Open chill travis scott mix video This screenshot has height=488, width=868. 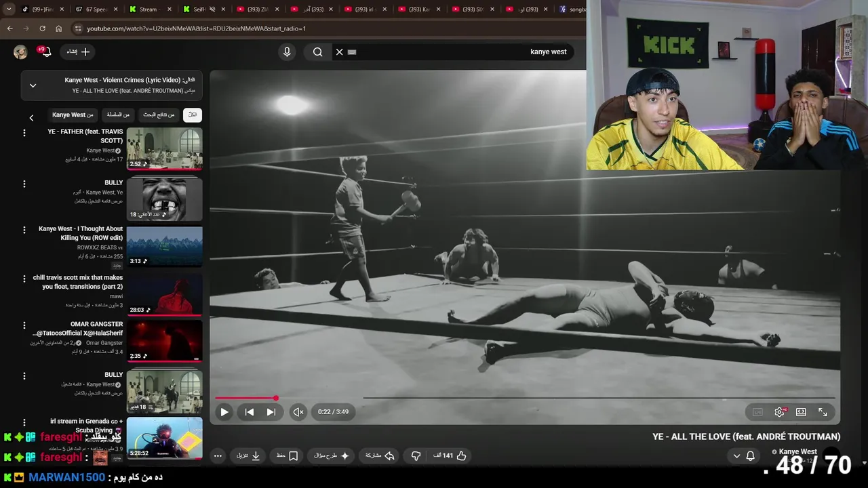coord(78,282)
